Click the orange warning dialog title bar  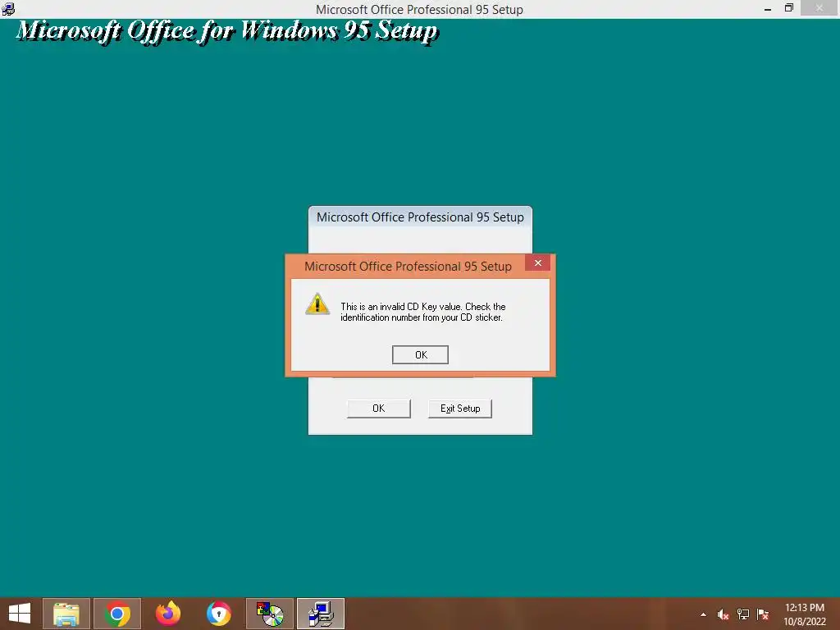click(408, 267)
